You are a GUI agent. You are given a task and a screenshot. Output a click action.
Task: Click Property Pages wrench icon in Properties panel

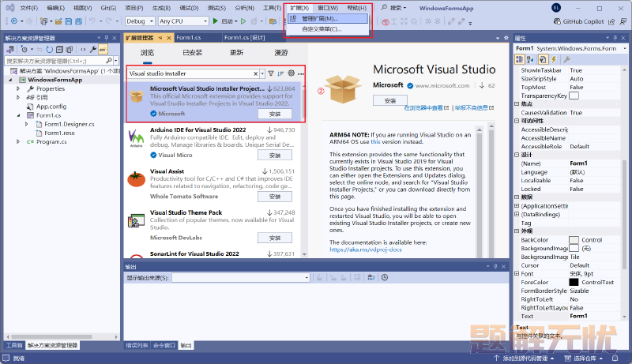566,59
